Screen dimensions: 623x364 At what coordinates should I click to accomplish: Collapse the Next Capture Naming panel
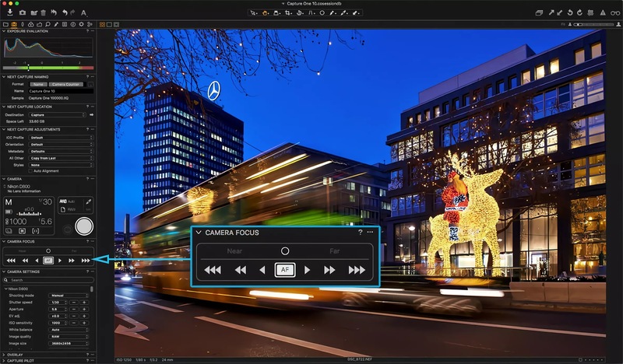click(x=4, y=76)
